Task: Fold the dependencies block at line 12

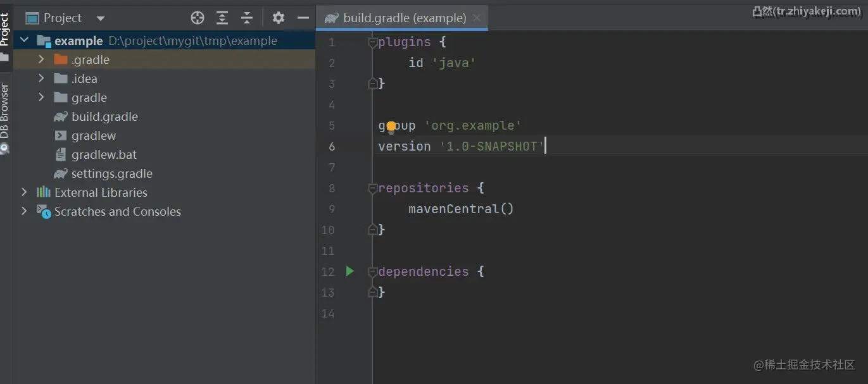Action: [373, 272]
